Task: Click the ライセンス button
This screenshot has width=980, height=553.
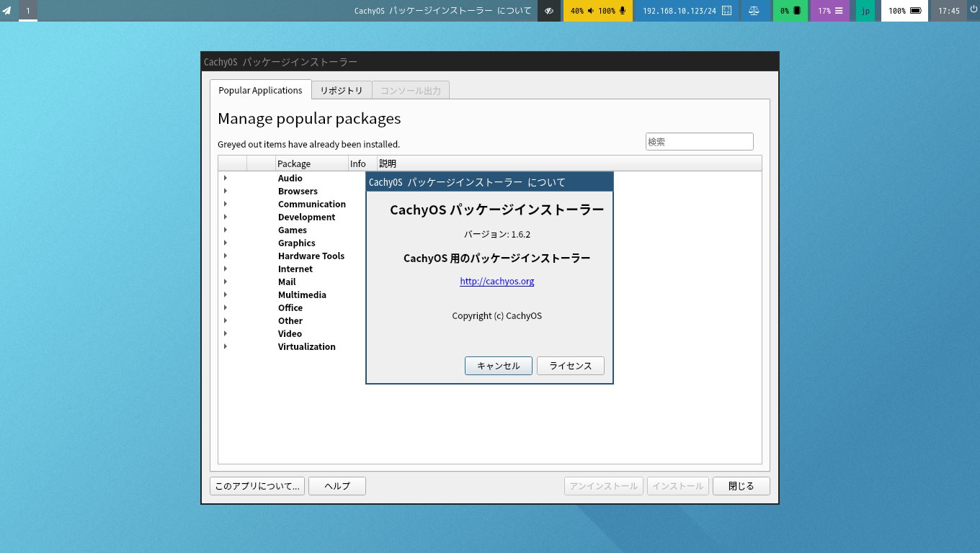Action: [x=571, y=366]
